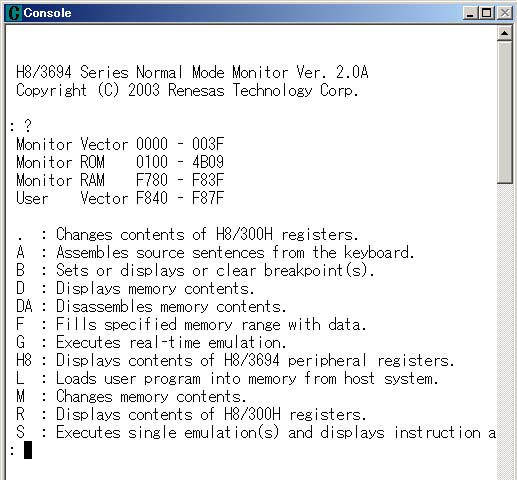Screen dimensions: 517x480
Task: Minimize the Console window
Action: coord(470,13)
